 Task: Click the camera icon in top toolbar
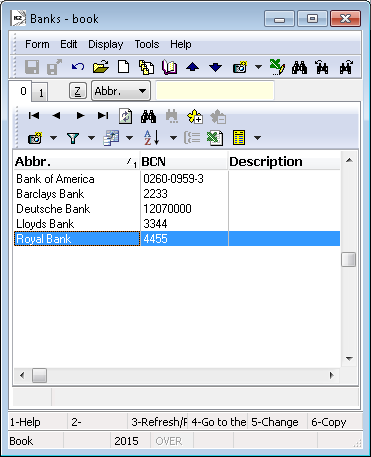(240, 67)
